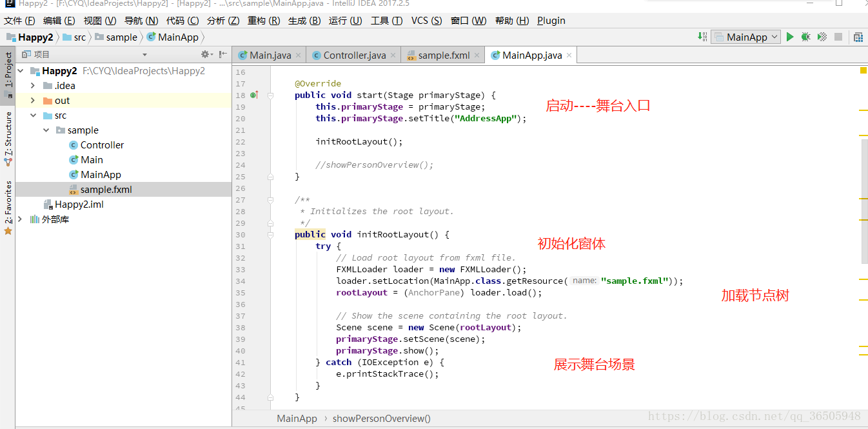The width and height of the screenshot is (868, 429).
Task: Click the grey Stop square icon
Action: pos(838,37)
